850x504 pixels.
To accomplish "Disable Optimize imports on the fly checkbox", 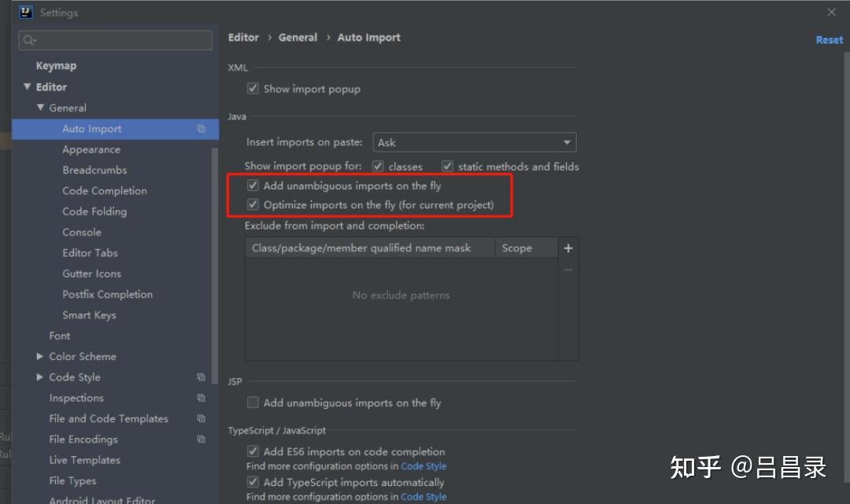I will [253, 205].
